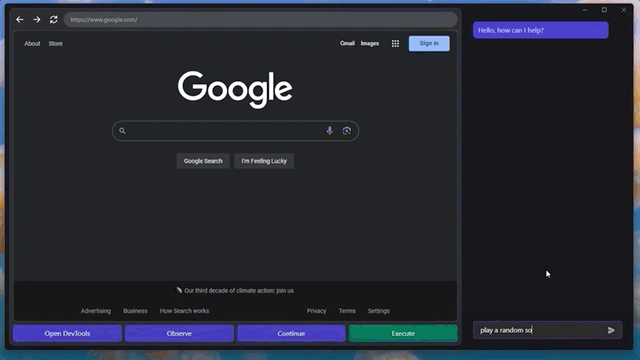Click the Observe button
The width and height of the screenshot is (640, 360).
179,333
